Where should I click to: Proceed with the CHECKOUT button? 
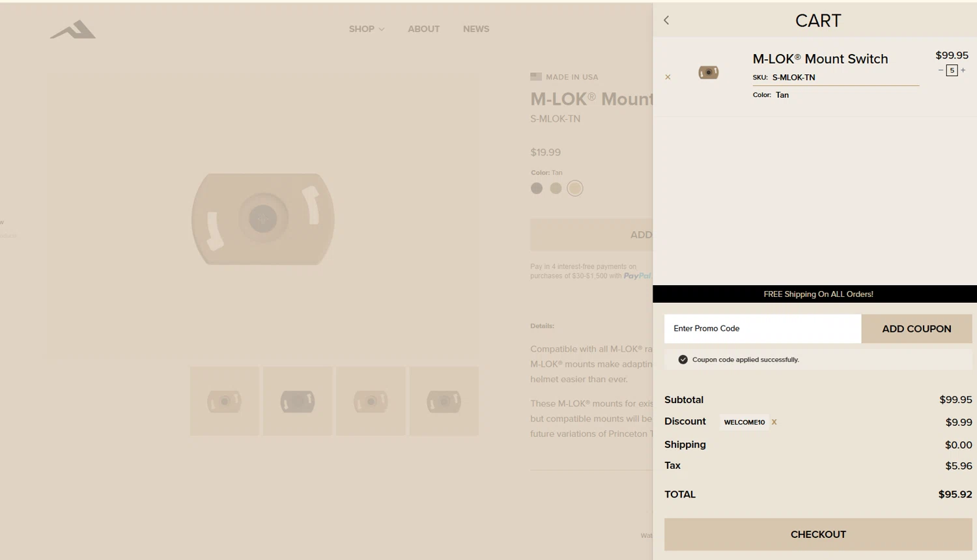pos(818,535)
